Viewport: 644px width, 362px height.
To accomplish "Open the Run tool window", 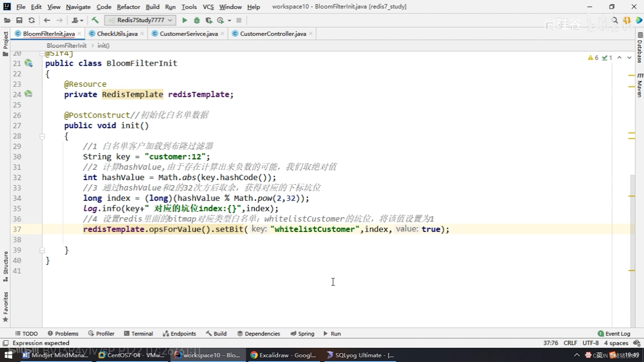I will [332, 334].
